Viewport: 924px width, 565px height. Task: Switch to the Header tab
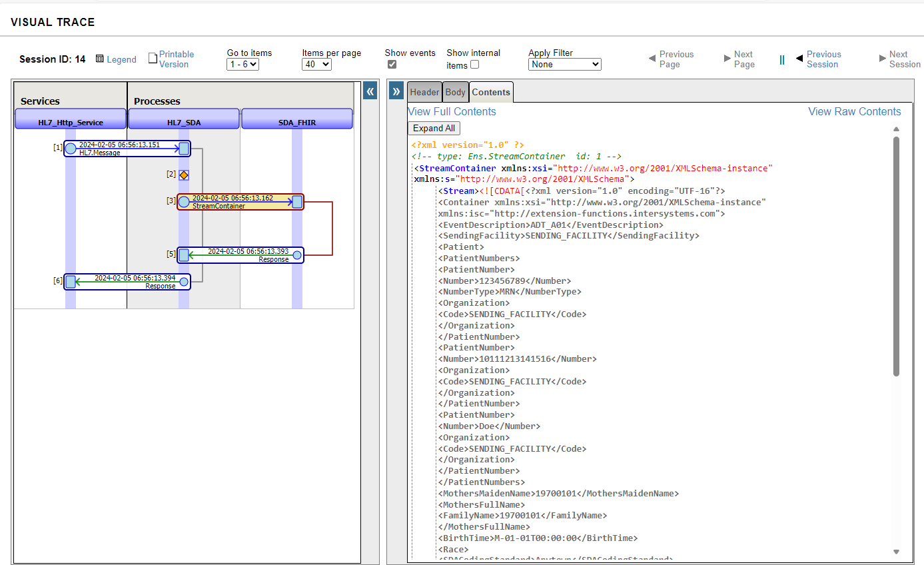[x=424, y=92]
